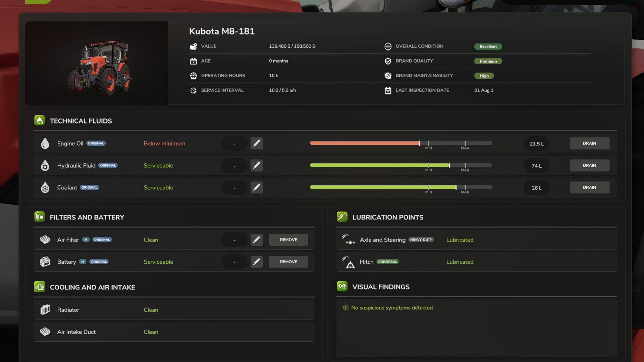
Task: Click the 01 Aug 1 last inspection date
Action: pos(484,90)
